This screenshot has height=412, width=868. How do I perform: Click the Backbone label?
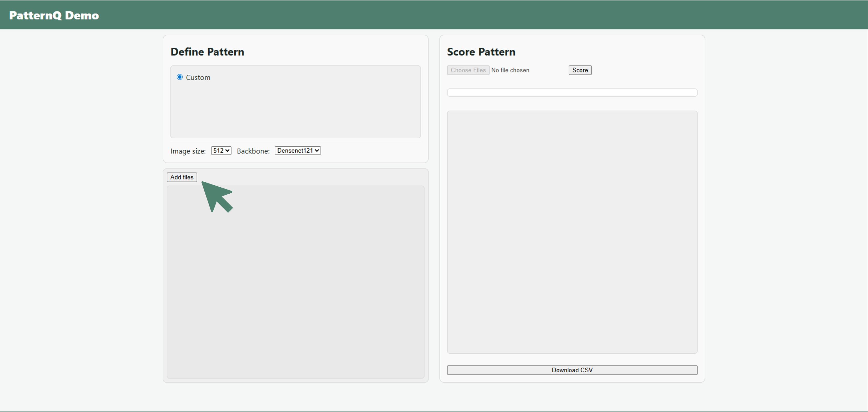(x=253, y=151)
